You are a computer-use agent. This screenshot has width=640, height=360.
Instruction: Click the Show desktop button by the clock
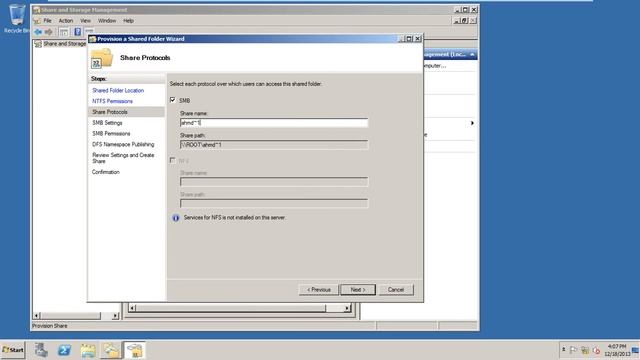636,350
